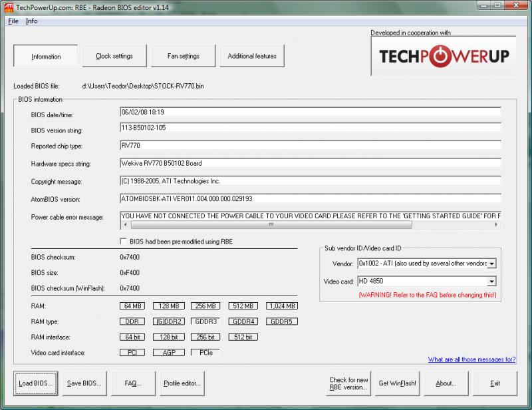
Task: Minimize the RBE window
Action: tap(484, 5)
